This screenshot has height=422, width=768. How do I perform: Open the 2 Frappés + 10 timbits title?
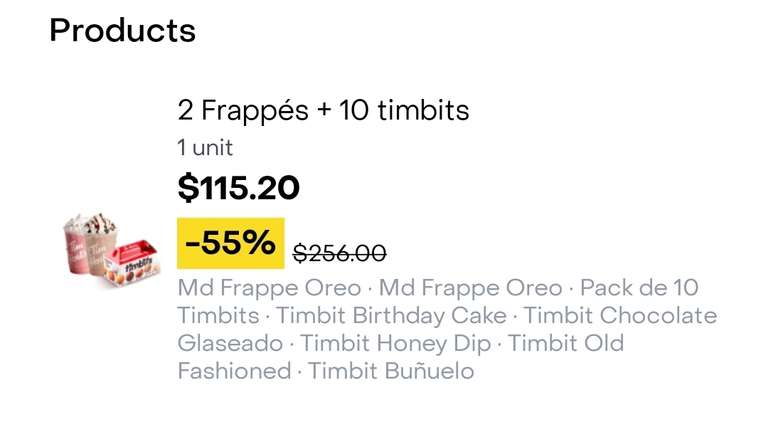(323, 110)
